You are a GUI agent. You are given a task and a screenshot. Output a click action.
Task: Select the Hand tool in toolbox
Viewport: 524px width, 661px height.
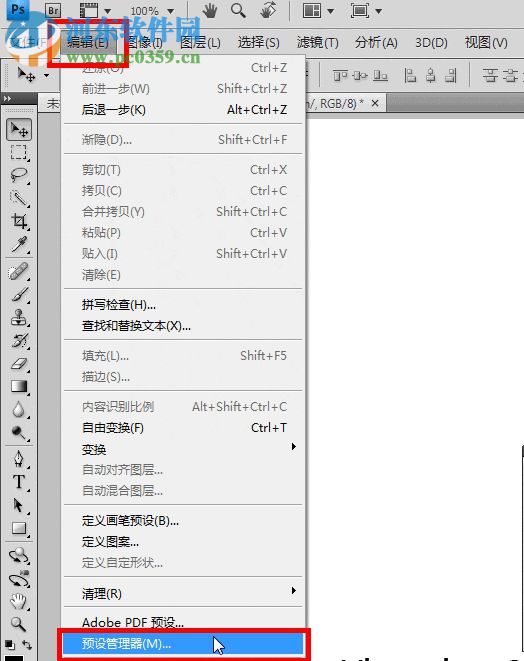point(19,602)
